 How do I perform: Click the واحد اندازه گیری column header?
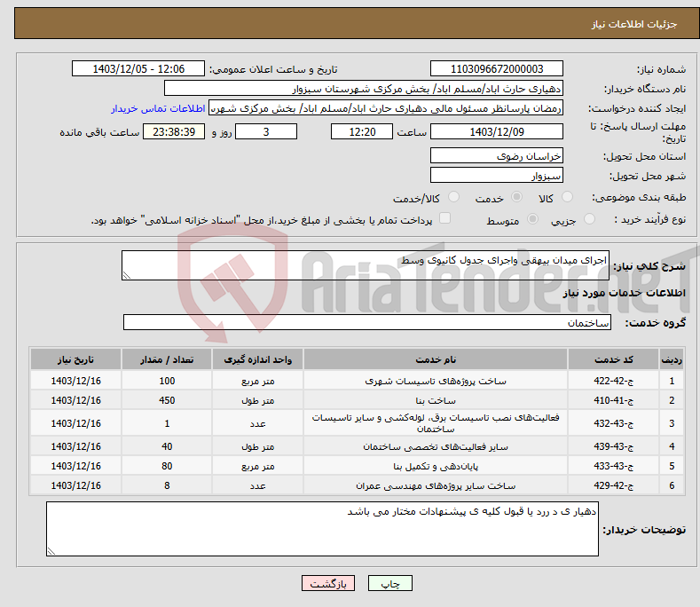coord(257,359)
